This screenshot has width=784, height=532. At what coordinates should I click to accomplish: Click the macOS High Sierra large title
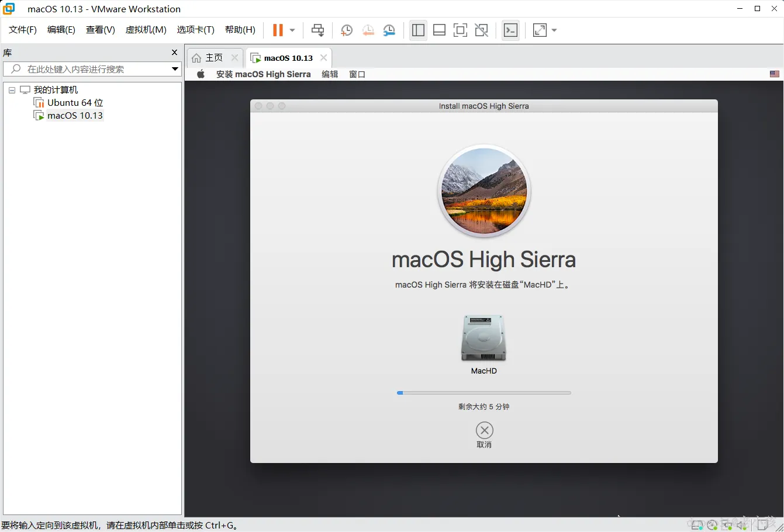(484, 260)
